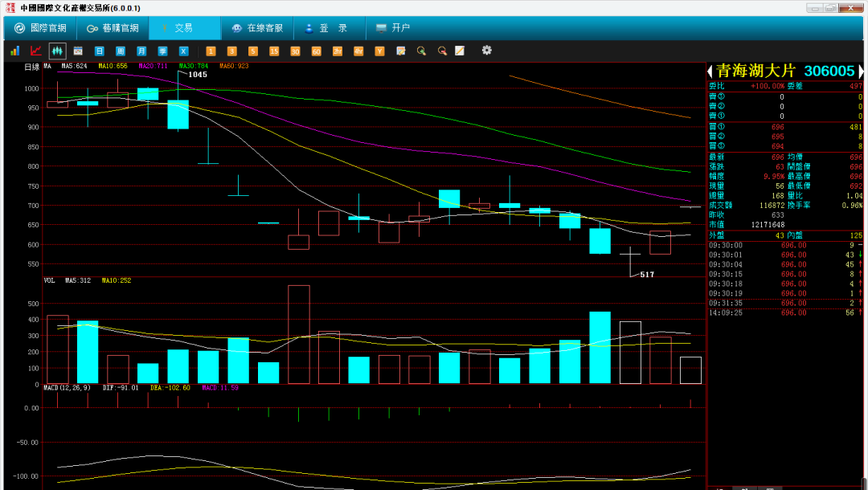868x490 pixels.
Task: Open 在線客服 online support tab
Action: [x=257, y=27]
